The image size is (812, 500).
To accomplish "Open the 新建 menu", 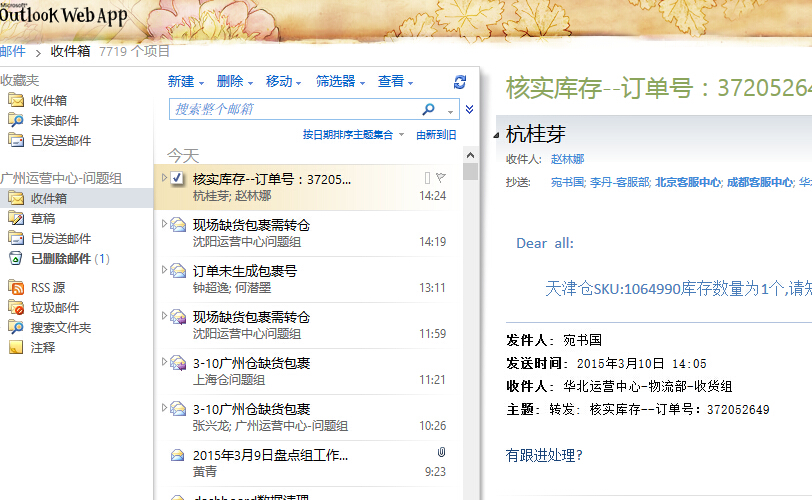I will [x=186, y=81].
